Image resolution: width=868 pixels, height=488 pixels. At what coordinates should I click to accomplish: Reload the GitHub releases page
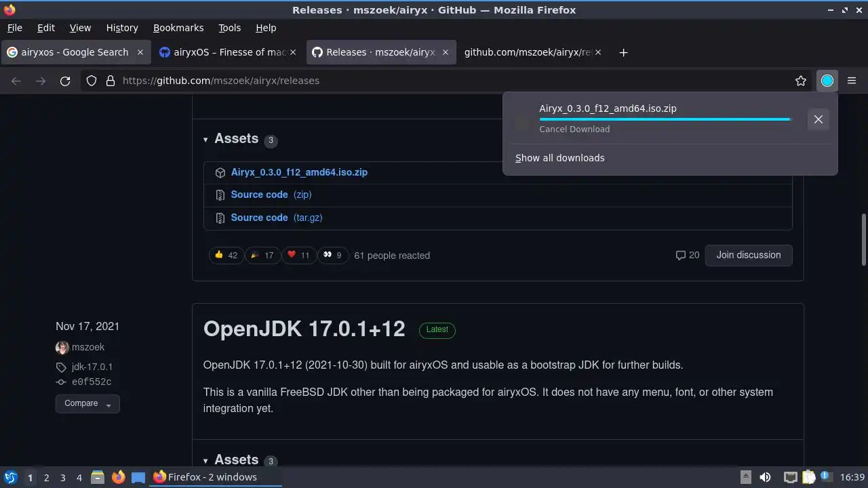(x=65, y=81)
